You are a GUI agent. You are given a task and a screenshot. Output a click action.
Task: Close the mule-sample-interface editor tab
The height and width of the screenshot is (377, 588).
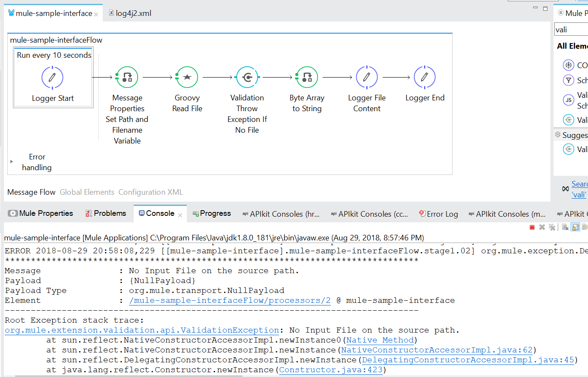point(96,14)
